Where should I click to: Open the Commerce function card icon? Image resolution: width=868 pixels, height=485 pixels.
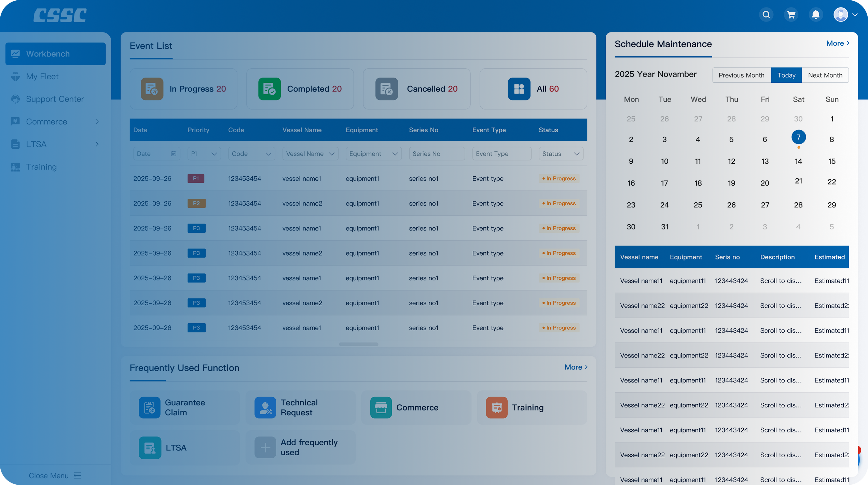click(x=381, y=407)
